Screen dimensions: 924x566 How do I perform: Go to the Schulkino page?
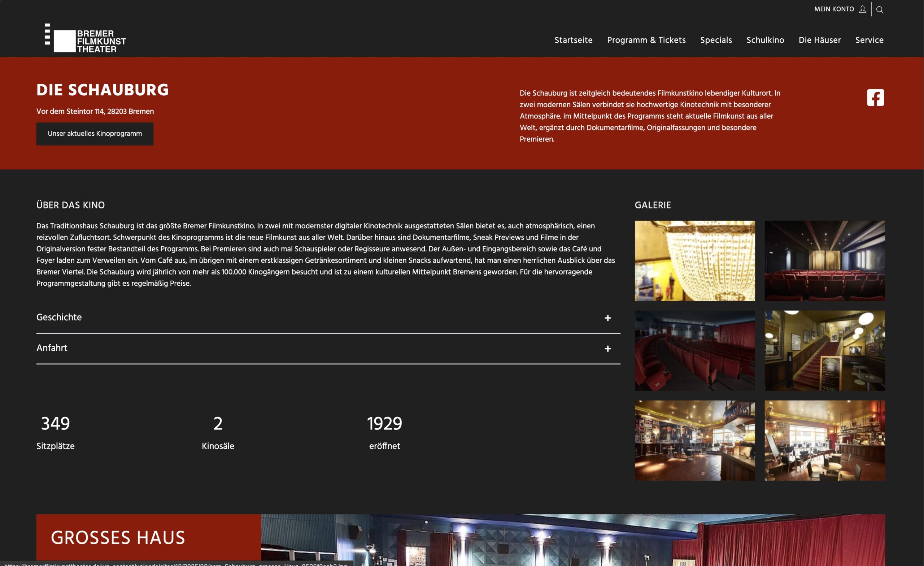765,40
